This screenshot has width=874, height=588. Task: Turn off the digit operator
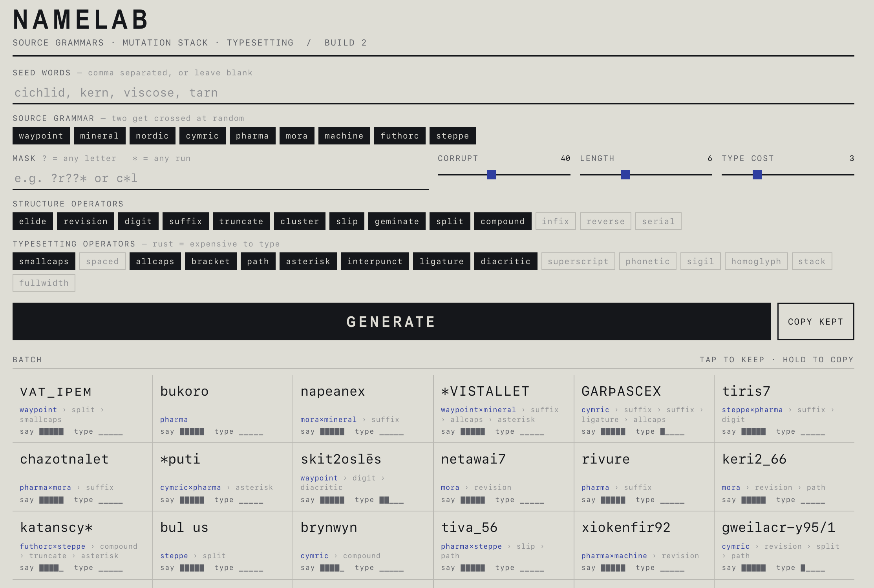click(138, 221)
